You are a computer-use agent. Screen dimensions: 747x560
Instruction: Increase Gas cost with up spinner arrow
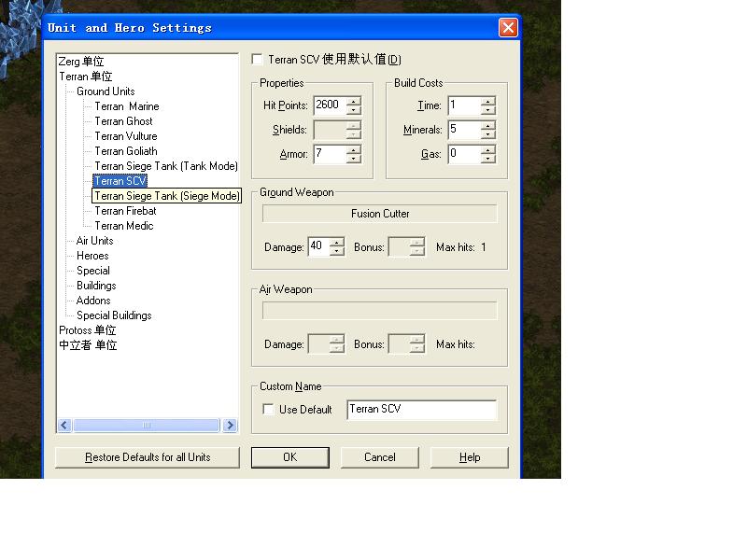(x=487, y=149)
